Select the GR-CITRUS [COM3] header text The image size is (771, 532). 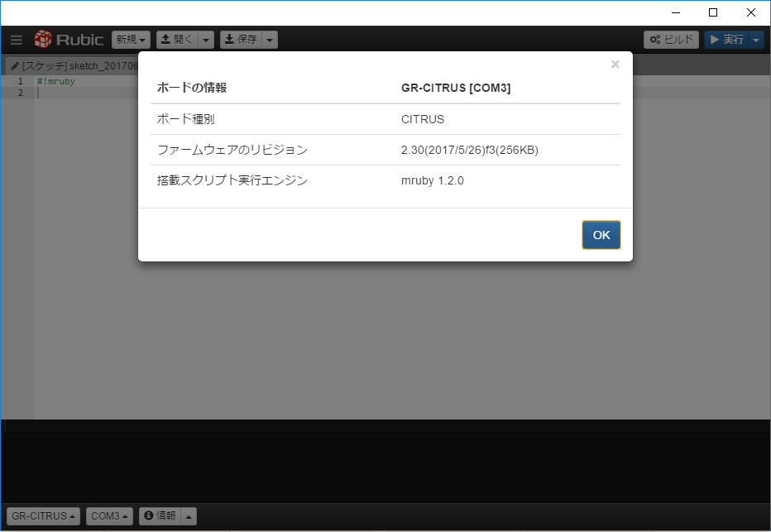(x=456, y=88)
